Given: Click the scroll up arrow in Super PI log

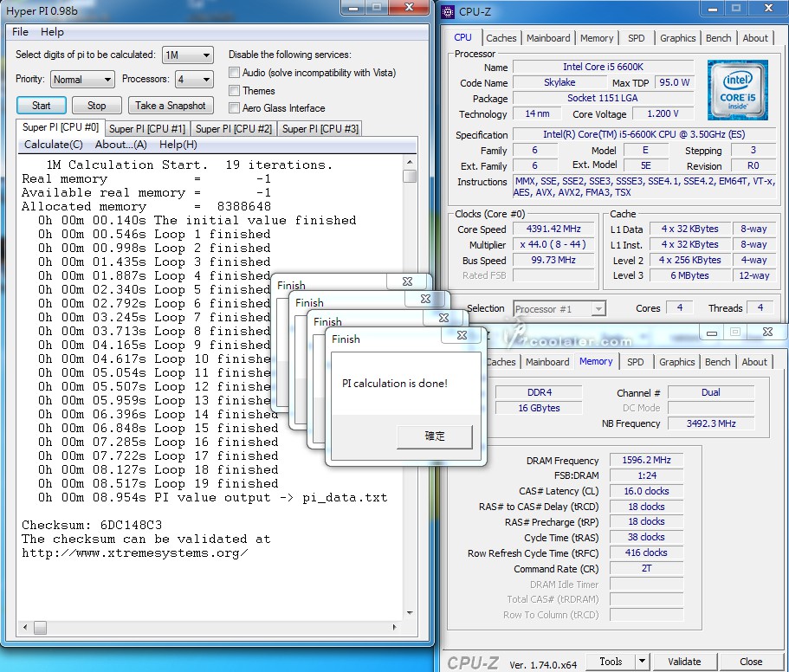Looking at the screenshot, I should coord(410,162).
